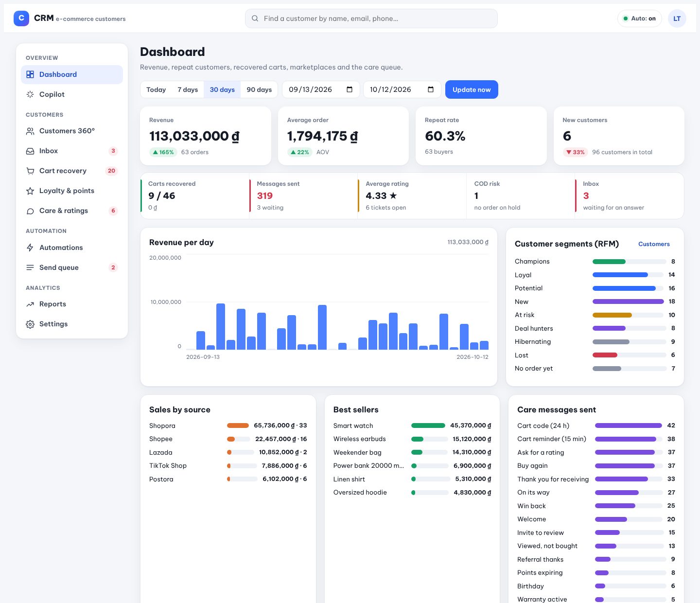This screenshot has height=603, width=700.
Task: Open Copilot from the sidebar
Action: point(72,94)
